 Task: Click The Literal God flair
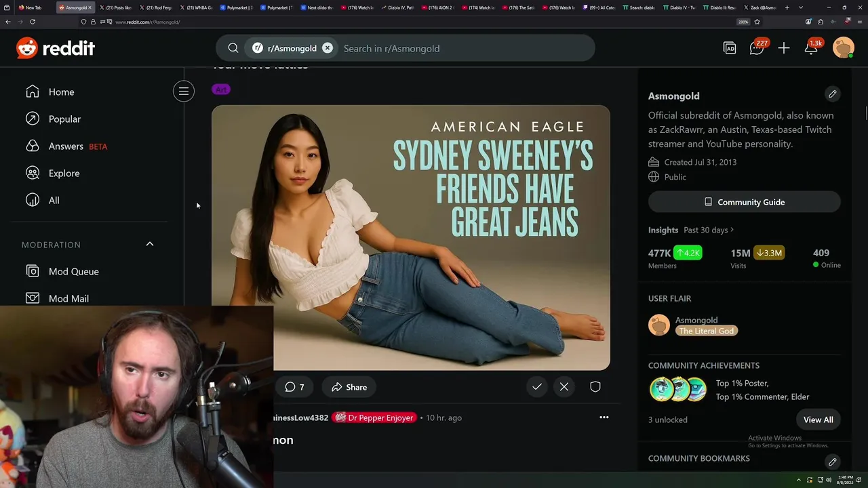707,331
